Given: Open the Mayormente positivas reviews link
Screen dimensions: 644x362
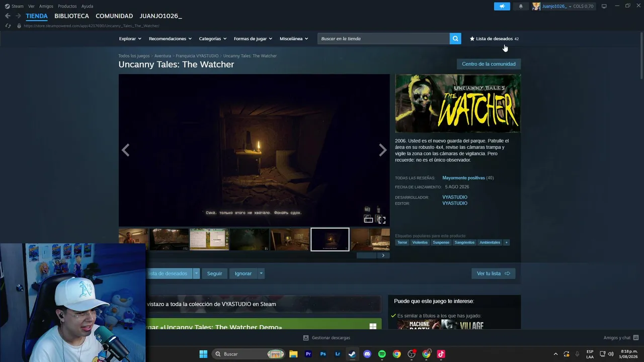Looking at the screenshot, I should pos(463,178).
